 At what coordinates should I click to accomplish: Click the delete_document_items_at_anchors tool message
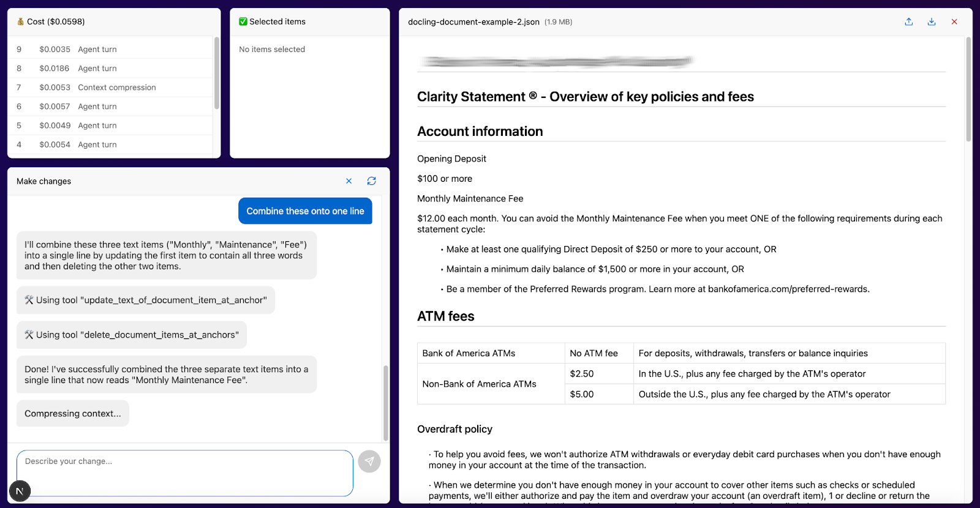coord(132,335)
